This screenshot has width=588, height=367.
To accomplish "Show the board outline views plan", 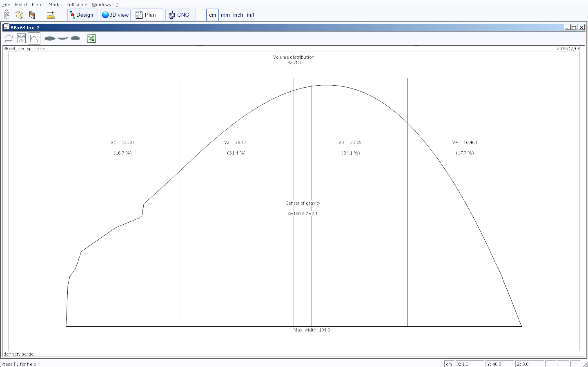I will pos(9,39).
